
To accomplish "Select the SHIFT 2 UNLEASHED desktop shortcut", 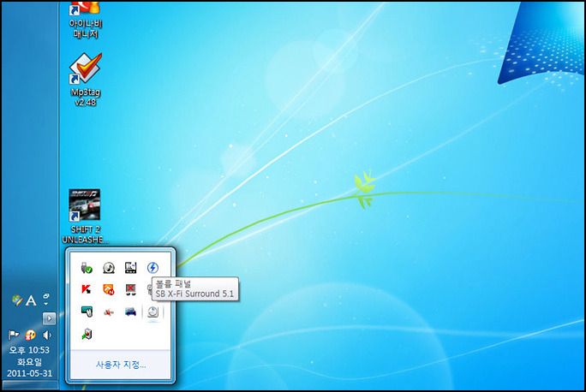I will pyautogui.click(x=86, y=217).
